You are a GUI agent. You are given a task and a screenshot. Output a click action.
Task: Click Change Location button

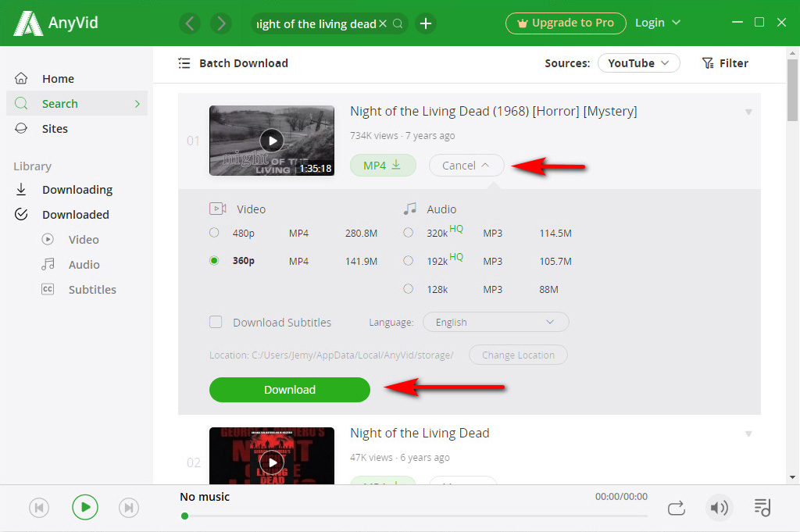[x=518, y=355]
